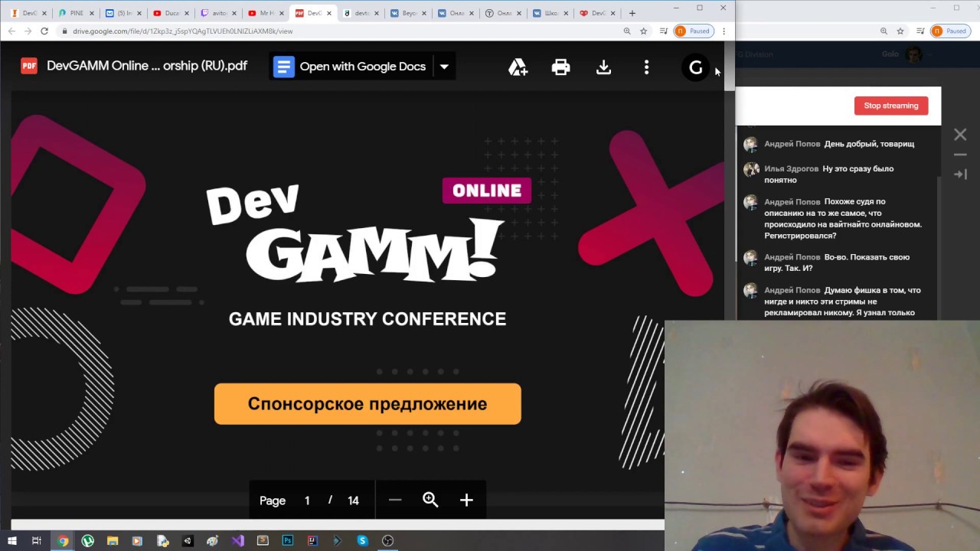Screen dimensions: 980x551
Task: Zoom out with the minus button
Action: tap(395, 500)
